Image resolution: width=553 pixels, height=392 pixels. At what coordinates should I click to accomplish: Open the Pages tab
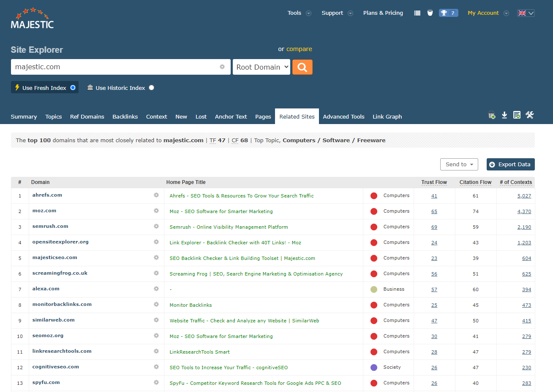(x=263, y=116)
